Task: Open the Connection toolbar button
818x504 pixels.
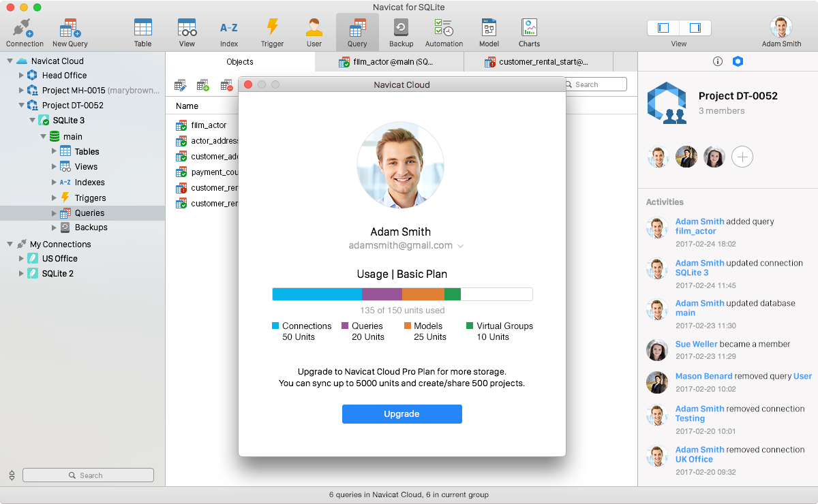Action: coord(25,33)
